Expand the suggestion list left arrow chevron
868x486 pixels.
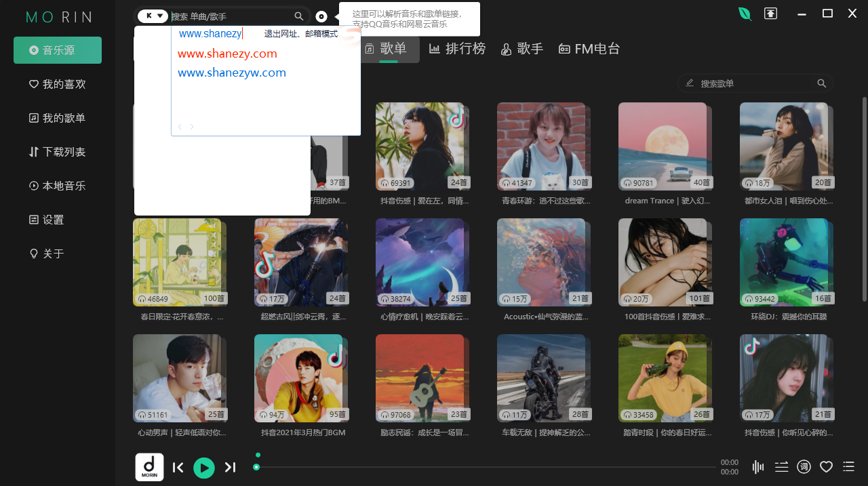click(180, 126)
